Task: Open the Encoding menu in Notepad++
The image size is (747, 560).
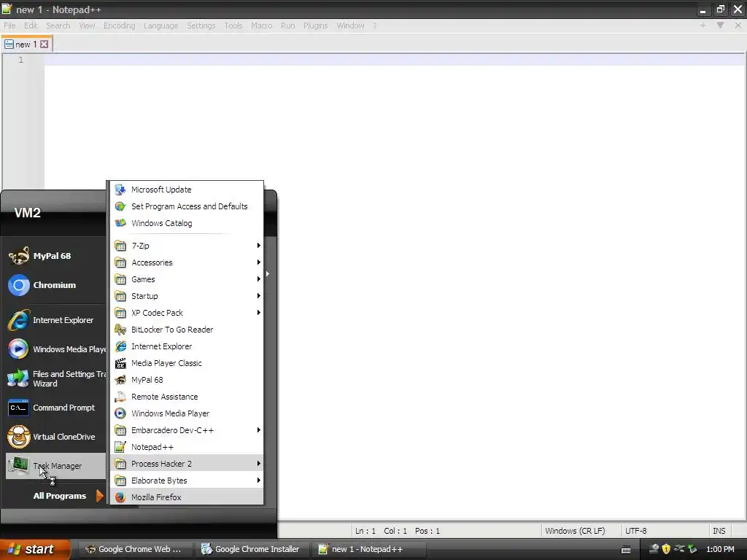Action: pos(120,26)
